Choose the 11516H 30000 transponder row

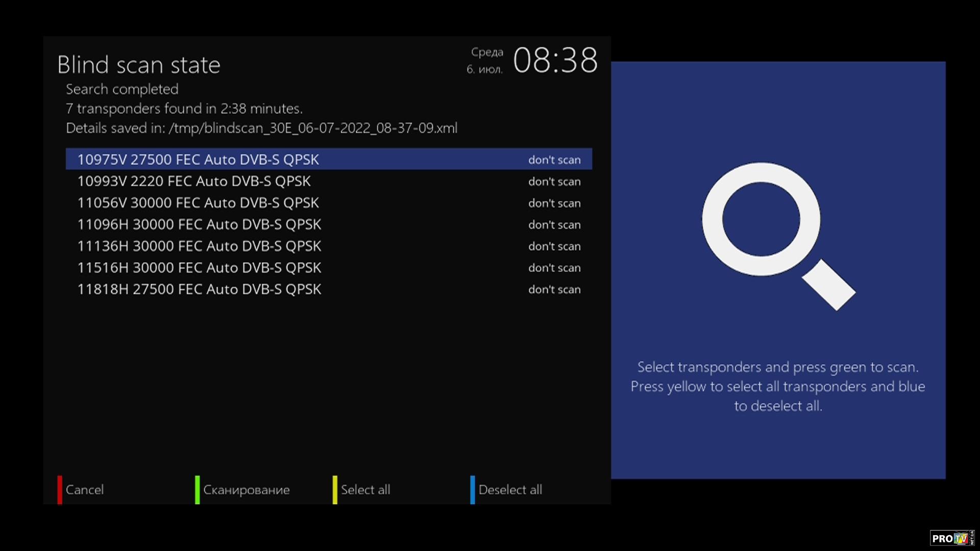coord(329,268)
